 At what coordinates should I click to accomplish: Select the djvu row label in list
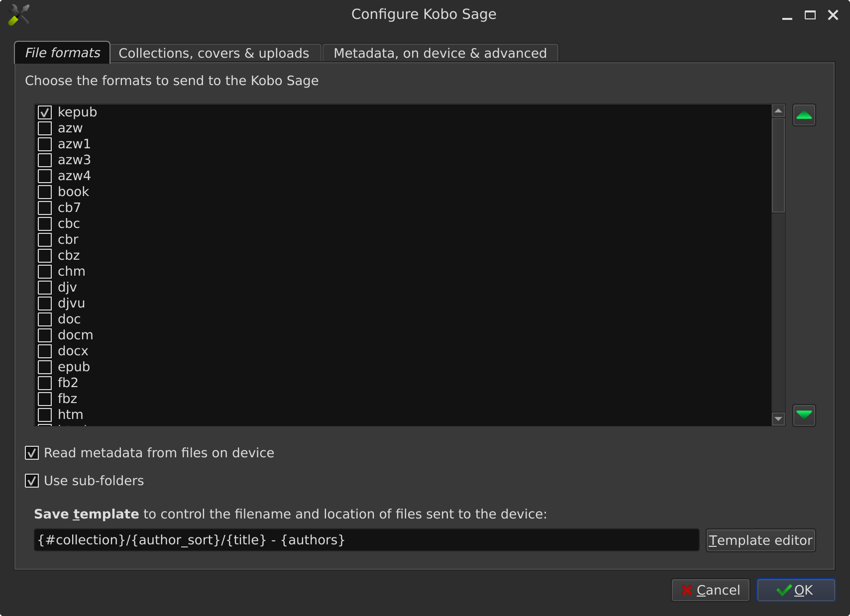point(71,304)
